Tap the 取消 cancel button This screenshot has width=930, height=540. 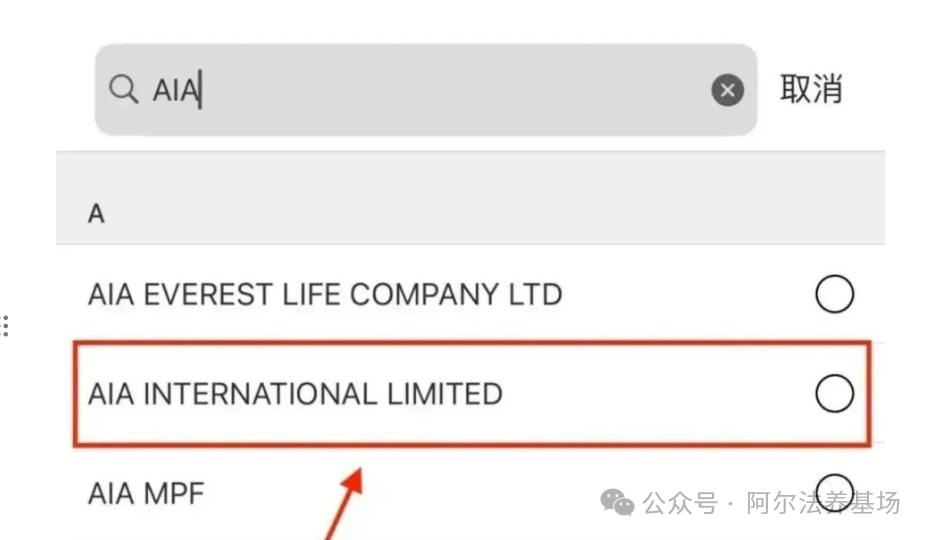tap(811, 90)
